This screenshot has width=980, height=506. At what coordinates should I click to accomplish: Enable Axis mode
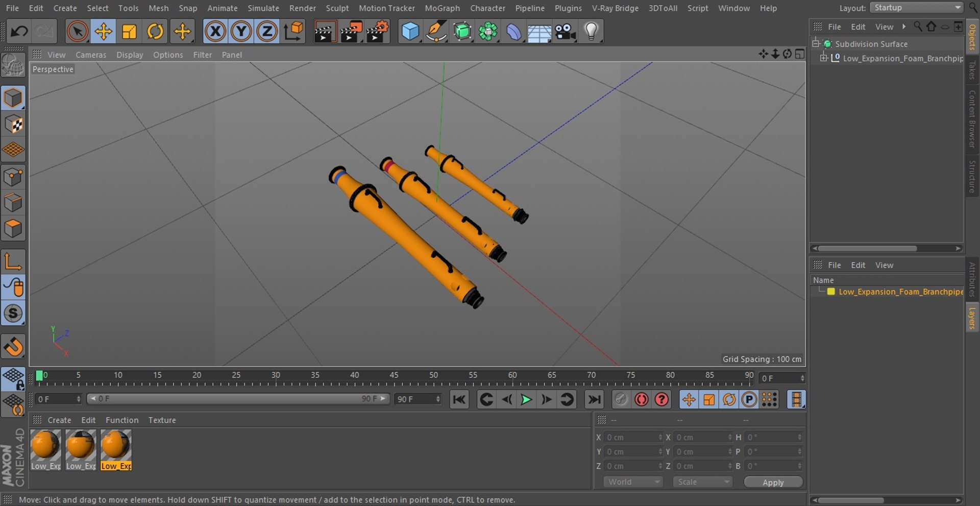[x=13, y=261]
